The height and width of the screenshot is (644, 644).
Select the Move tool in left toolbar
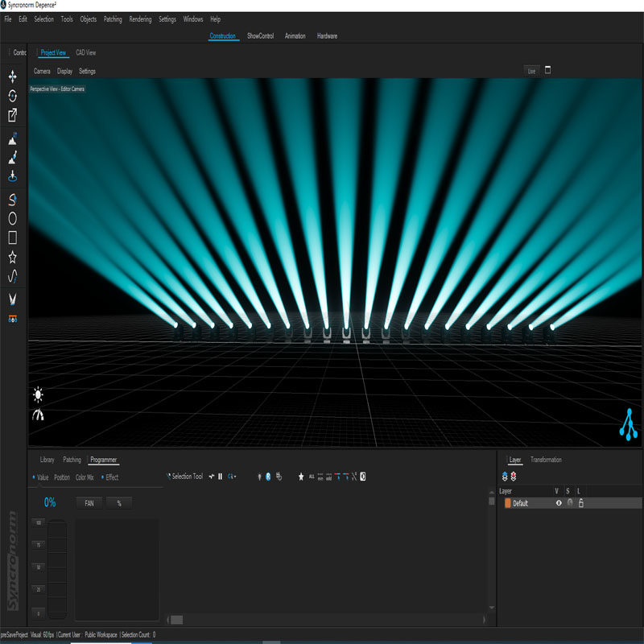tap(13, 76)
